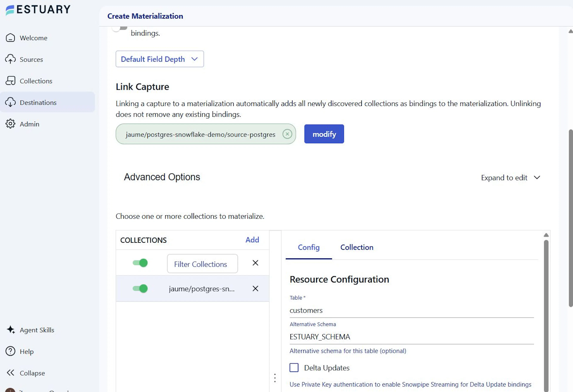Click the main page vertical scrollbar
573x392 pixels.
(570, 218)
